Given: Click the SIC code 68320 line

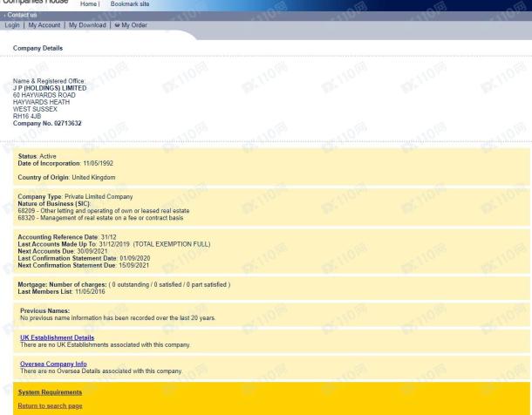Looking at the screenshot, I should point(100,218).
